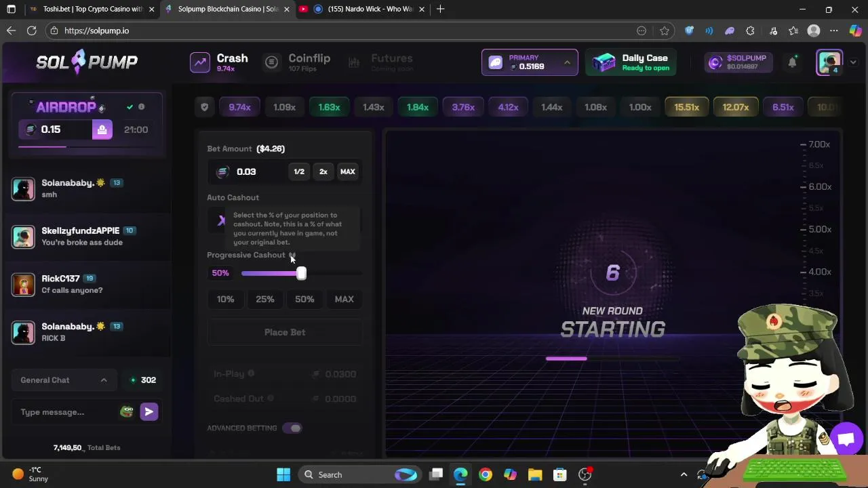Screen dimensions: 868x488
Task: Open Solanababy's avatar above SkellzyfundzAPPIE
Action: pyautogui.click(x=23, y=189)
